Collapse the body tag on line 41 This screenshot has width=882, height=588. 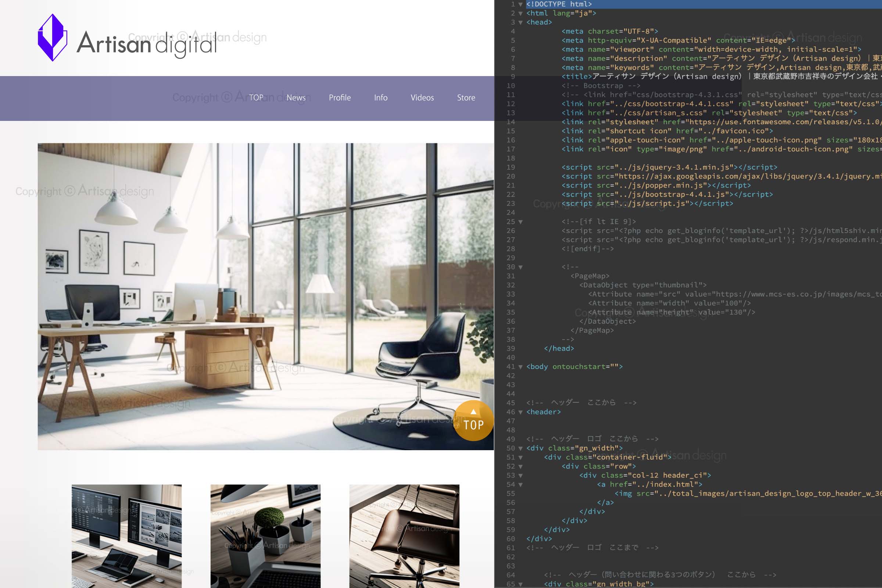pyautogui.click(x=520, y=366)
